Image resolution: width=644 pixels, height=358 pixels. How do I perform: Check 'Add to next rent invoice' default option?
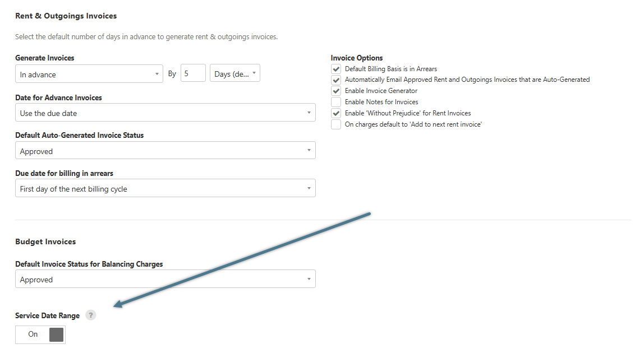[x=336, y=124]
